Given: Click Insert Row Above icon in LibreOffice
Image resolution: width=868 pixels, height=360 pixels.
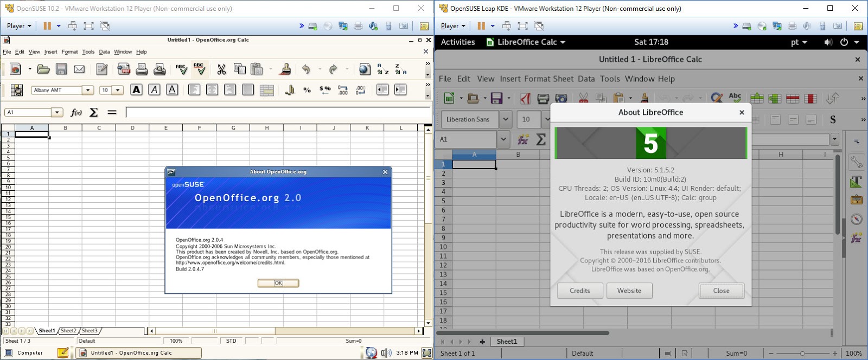Looking at the screenshot, I should click(757, 98).
